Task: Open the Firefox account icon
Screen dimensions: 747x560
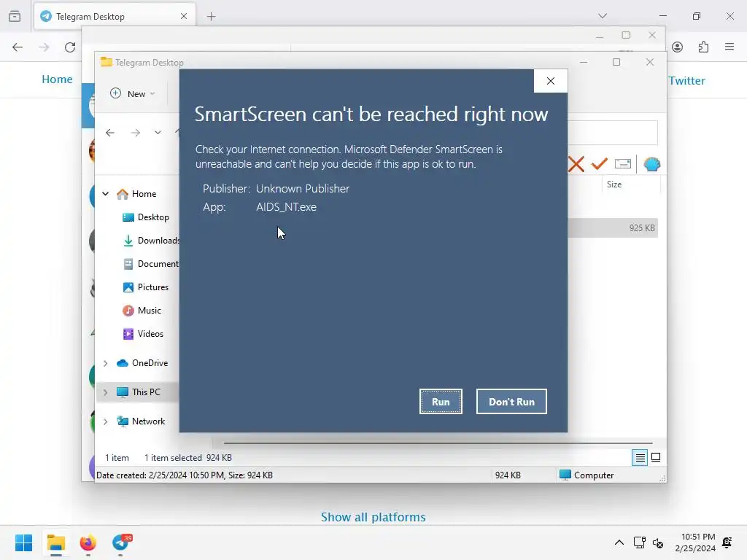Action: click(x=678, y=47)
